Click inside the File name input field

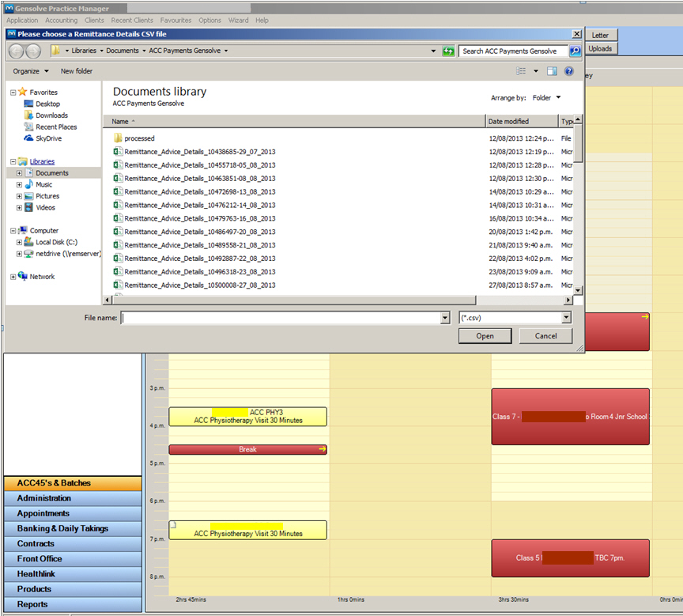click(x=281, y=318)
